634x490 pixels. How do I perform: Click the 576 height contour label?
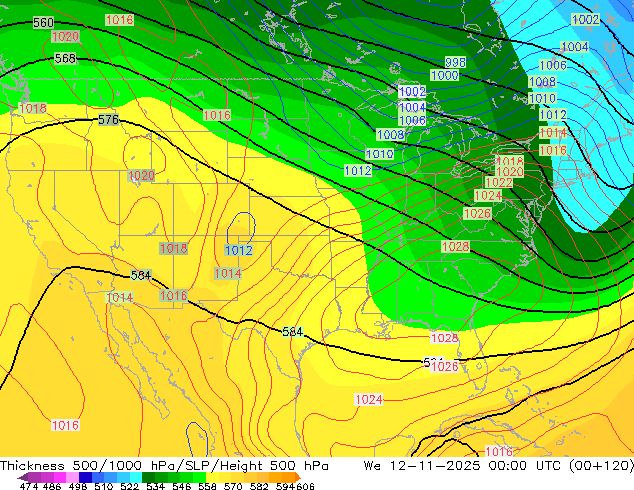coord(109,120)
